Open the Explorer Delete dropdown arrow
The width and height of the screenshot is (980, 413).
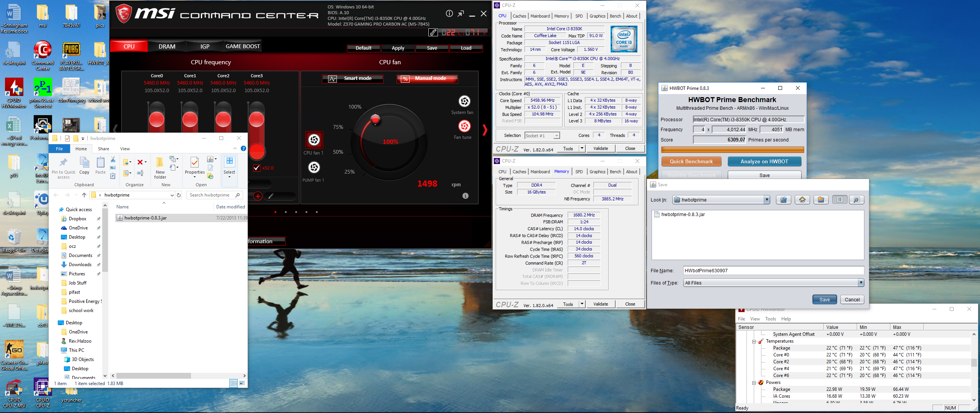(145, 162)
